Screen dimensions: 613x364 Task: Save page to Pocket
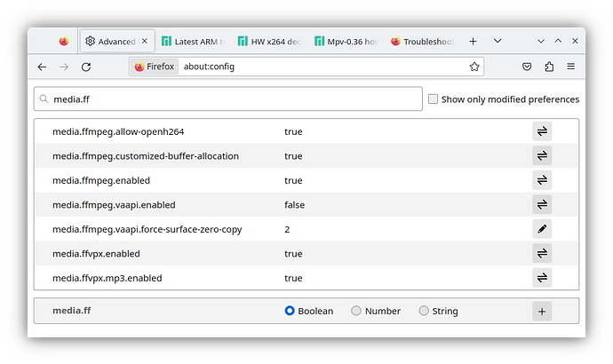(527, 67)
